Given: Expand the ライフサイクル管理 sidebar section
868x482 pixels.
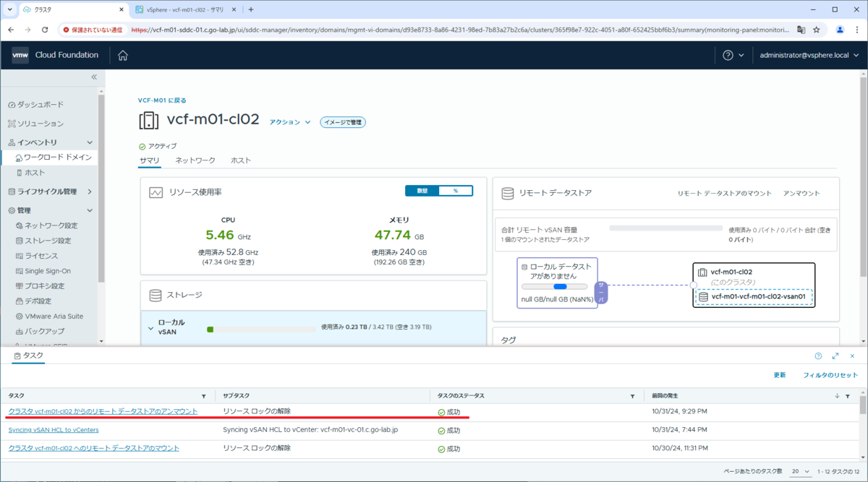Looking at the screenshot, I should (90, 191).
